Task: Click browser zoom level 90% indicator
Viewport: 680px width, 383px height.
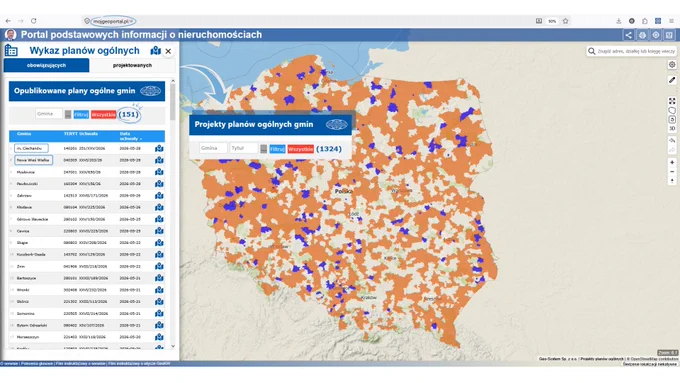Action: (552, 21)
